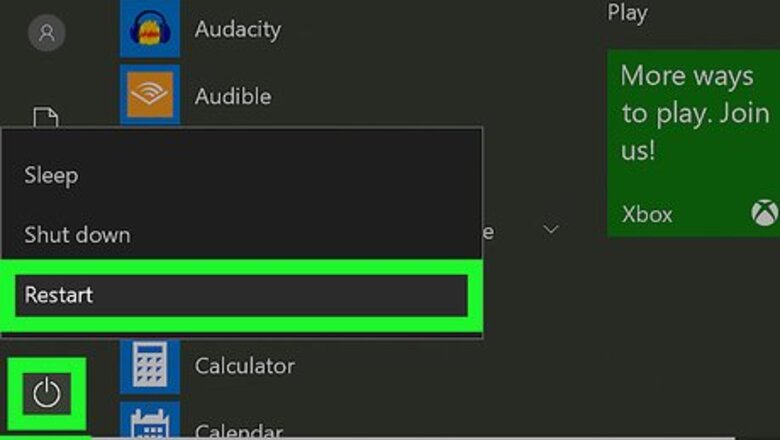Click the Xbox label on green tile

pyautogui.click(x=647, y=214)
